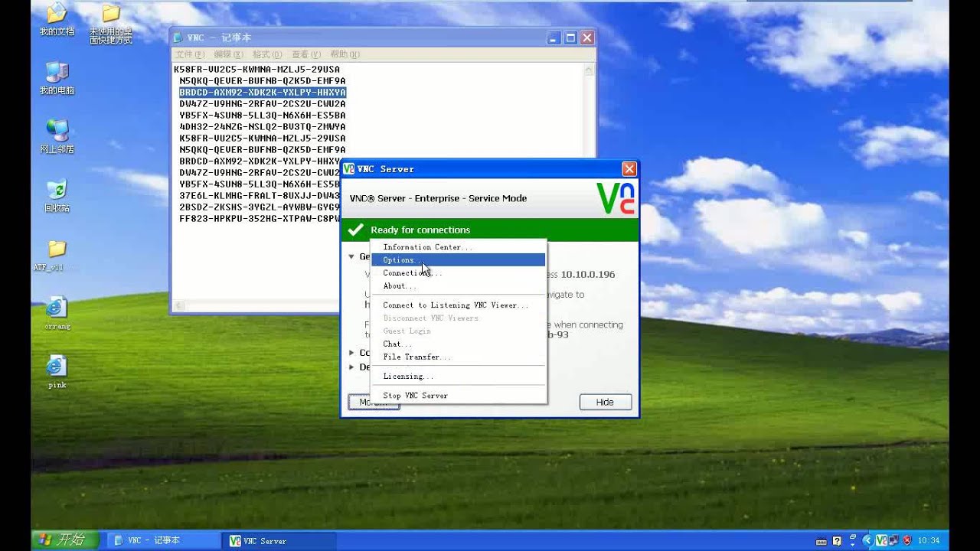Select Connect to Listening VNC Viewer...
The height and width of the screenshot is (551, 980).
pos(458,305)
